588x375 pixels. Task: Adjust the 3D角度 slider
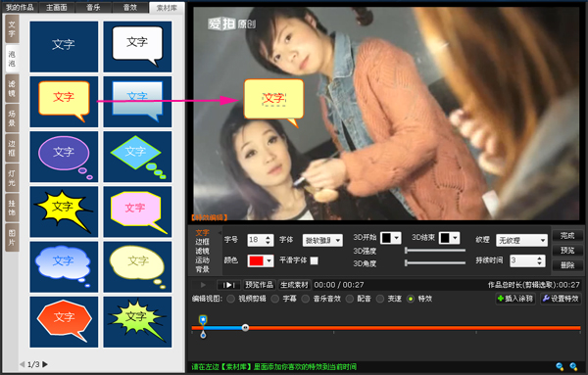[435, 263]
